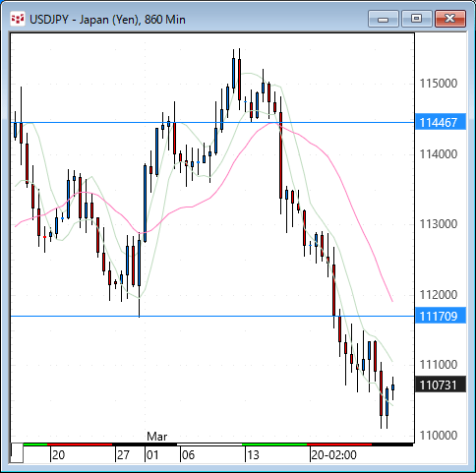Image resolution: width=476 pixels, height=473 pixels.
Task: Select the 111709 horizontal line price label
Action: [x=441, y=317]
